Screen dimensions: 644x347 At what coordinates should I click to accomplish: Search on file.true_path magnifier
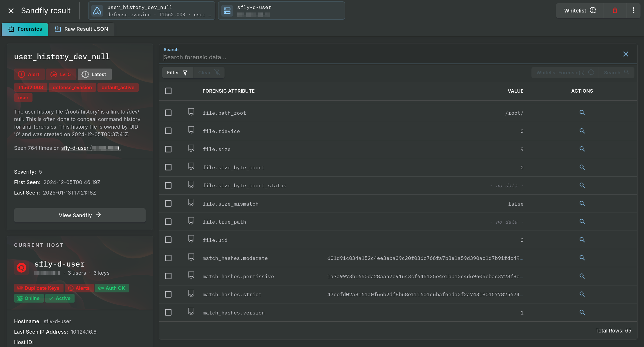(582, 222)
